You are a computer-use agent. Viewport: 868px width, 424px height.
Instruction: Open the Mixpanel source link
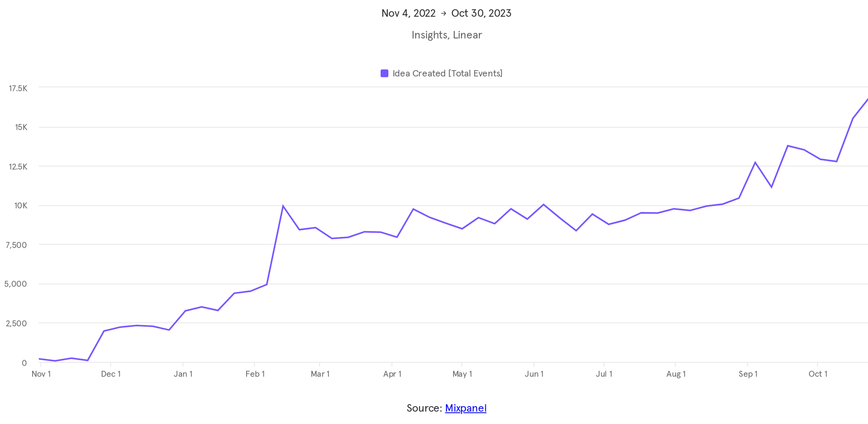[465, 408]
